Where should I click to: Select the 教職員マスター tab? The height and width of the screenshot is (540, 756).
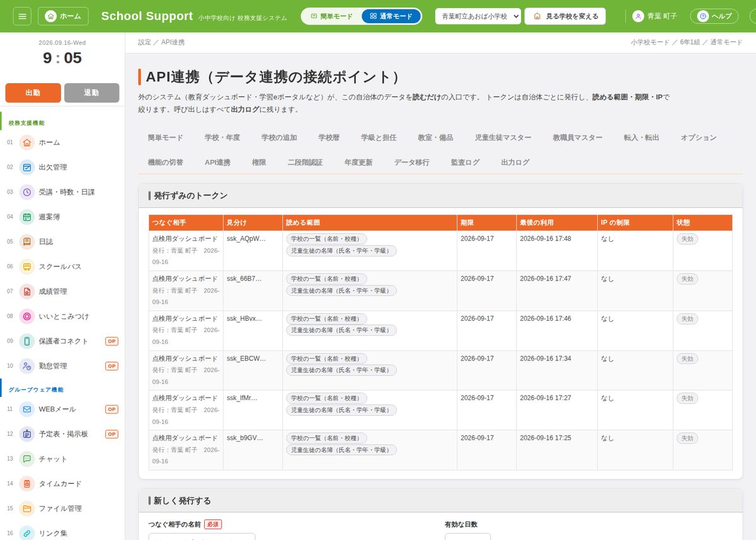(578, 137)
